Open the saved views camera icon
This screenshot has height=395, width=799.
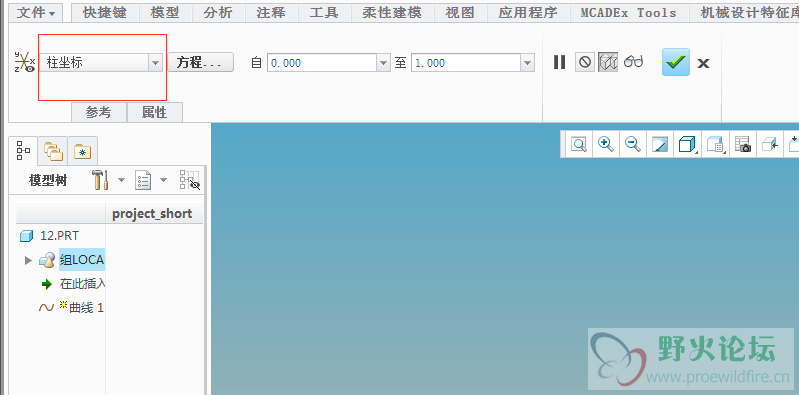(743, 145)
